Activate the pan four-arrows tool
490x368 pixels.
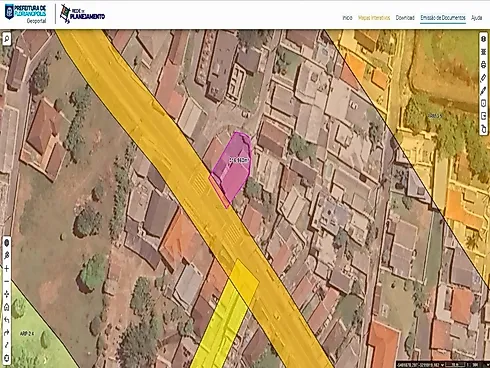(6, 294)
